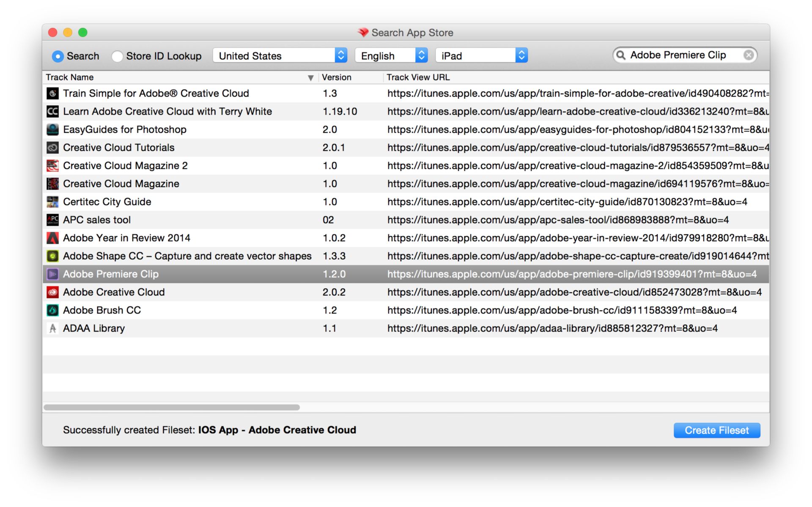Viewport: 812px width, 507px height.
Task: Click the Create Fileset button
Action: coord(716,430)
